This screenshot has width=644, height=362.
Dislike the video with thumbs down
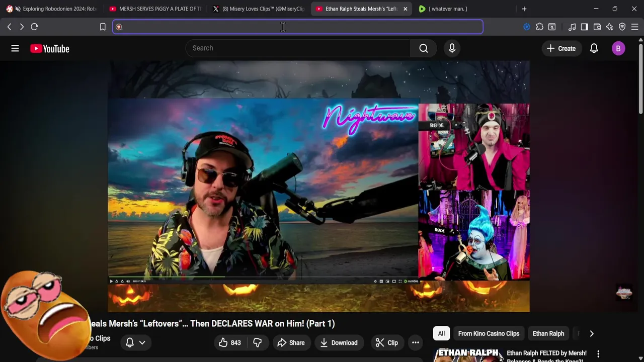pos(257,343)
